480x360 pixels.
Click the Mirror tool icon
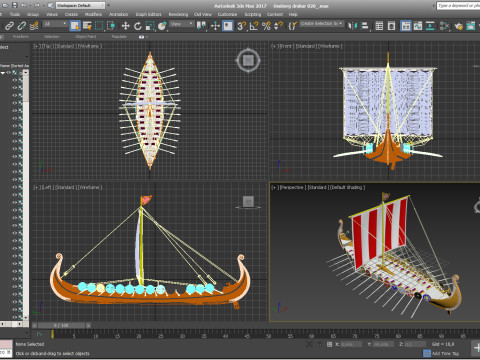pyautogui.click(x=352, y=26)
